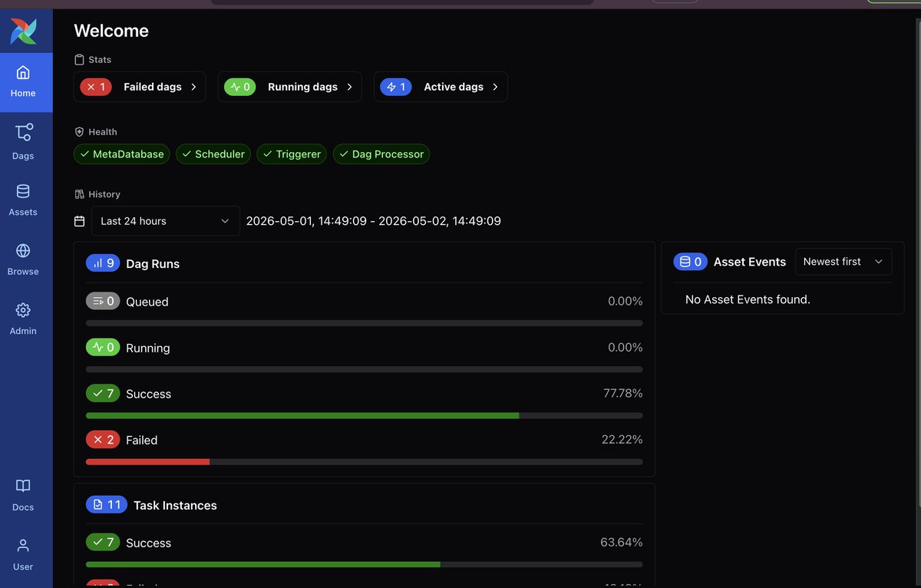Open the Docs sidebar menu
The height and width of the screenshot is (588, 921).
click(x=23, y=495)
